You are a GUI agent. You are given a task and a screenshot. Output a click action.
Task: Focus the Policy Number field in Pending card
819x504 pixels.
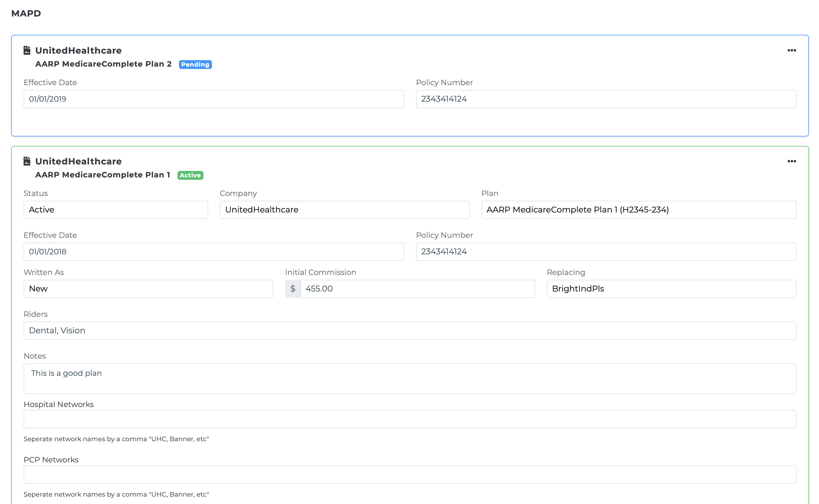tap(606, 99)
